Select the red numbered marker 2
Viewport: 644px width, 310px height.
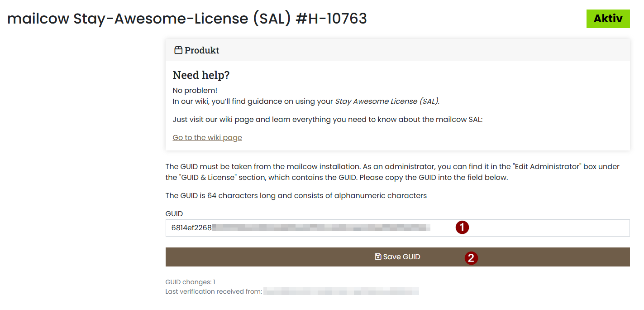pyautogui.click(x=471, y=257)
